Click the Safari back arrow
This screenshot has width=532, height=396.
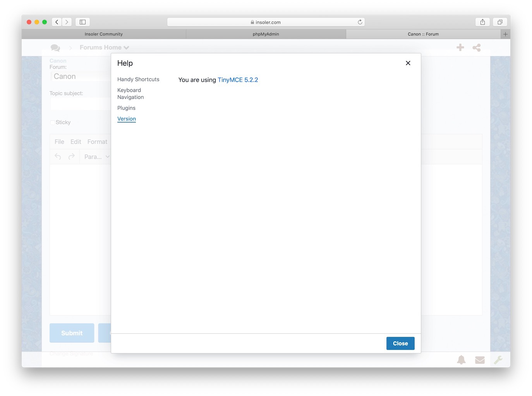tap(57, 22)
